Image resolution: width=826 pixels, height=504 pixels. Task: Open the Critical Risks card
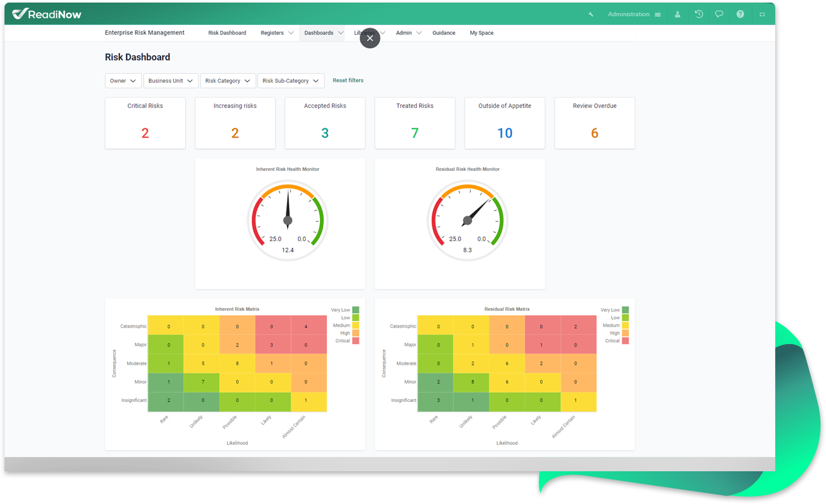(x=145, y=123)
